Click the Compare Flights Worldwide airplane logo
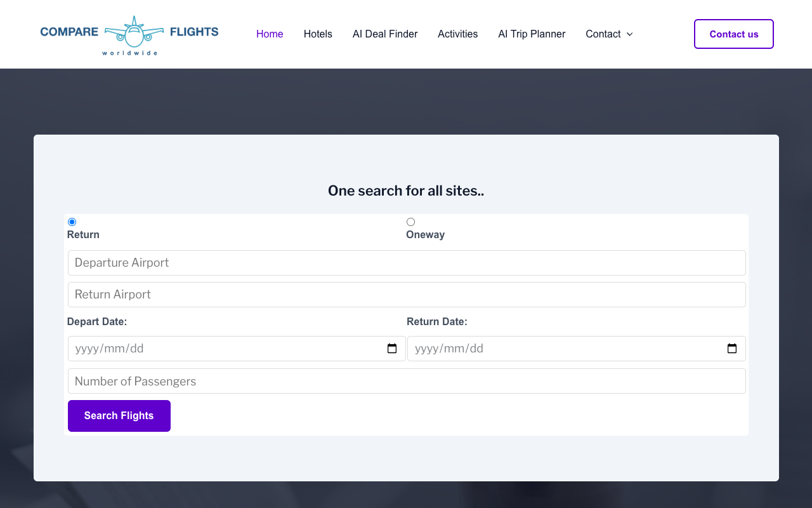 click(129, 34)
